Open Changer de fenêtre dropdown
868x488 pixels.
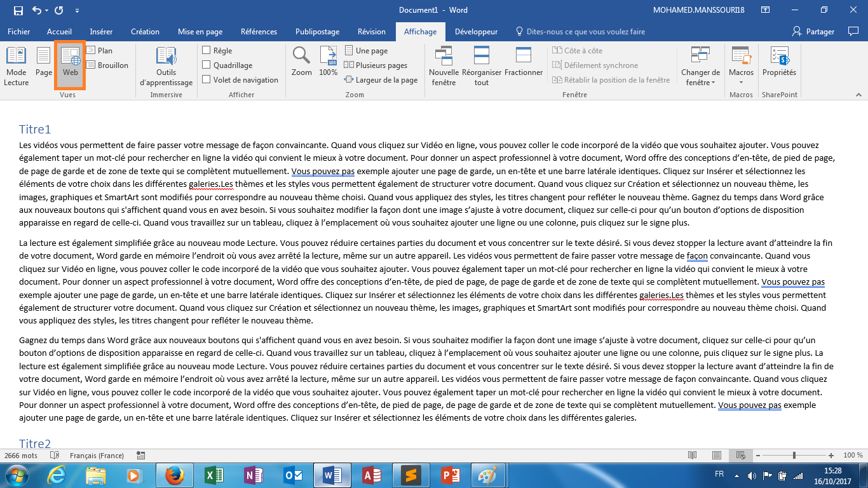700,66
